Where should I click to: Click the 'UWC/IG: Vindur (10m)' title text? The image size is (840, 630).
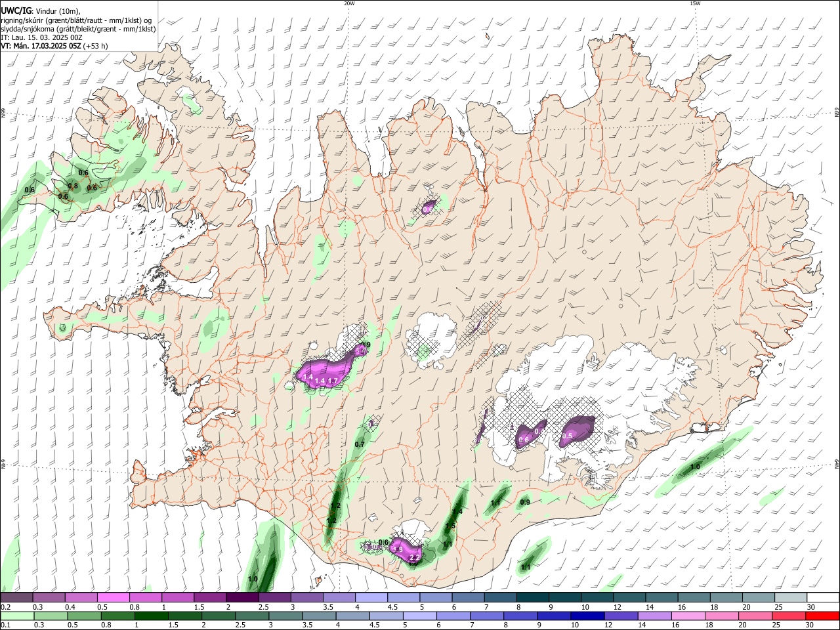(41, 11)
